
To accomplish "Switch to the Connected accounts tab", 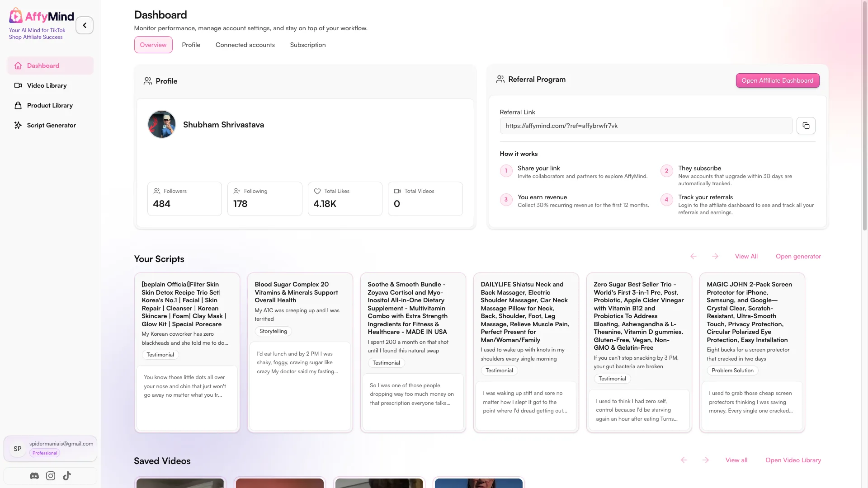I will click(245, 45).
